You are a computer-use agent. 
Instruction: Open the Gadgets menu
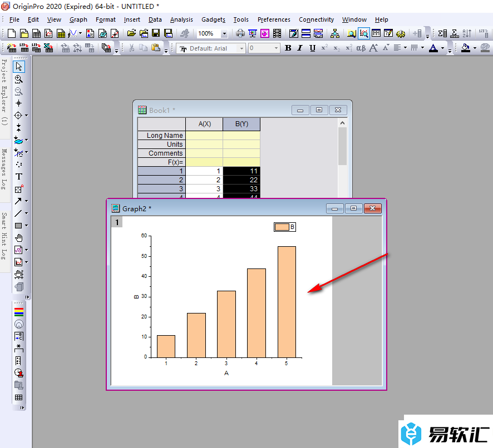point(213,19)
